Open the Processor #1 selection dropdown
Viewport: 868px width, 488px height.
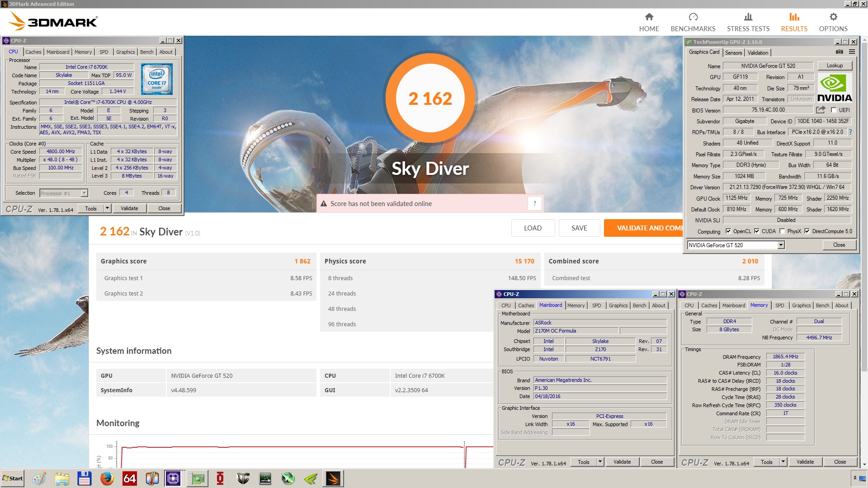point(84,193)
